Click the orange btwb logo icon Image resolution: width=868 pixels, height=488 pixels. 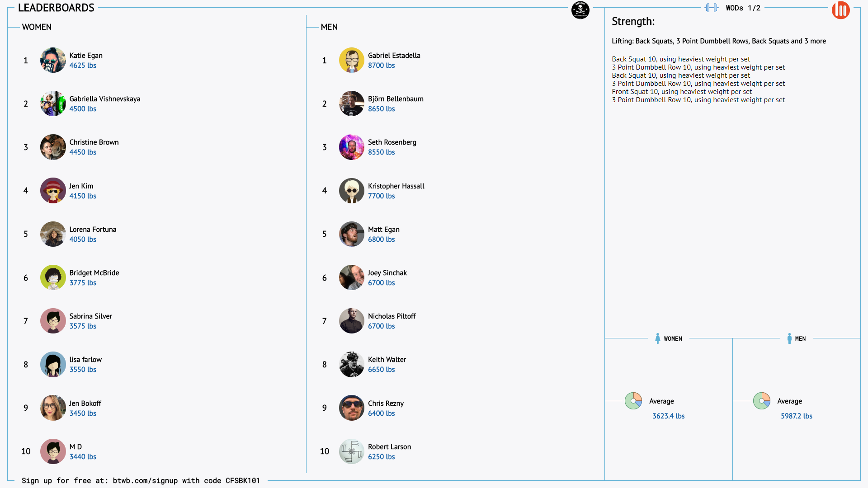(840, 10)
